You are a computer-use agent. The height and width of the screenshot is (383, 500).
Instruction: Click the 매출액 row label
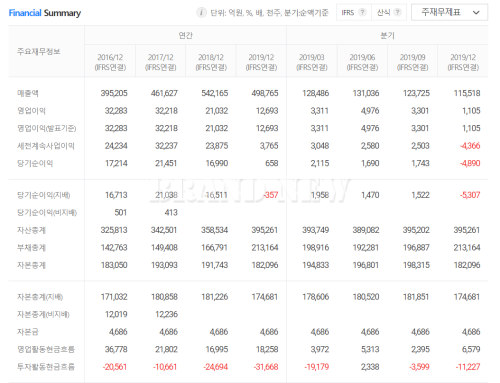(x=28, y=93)
